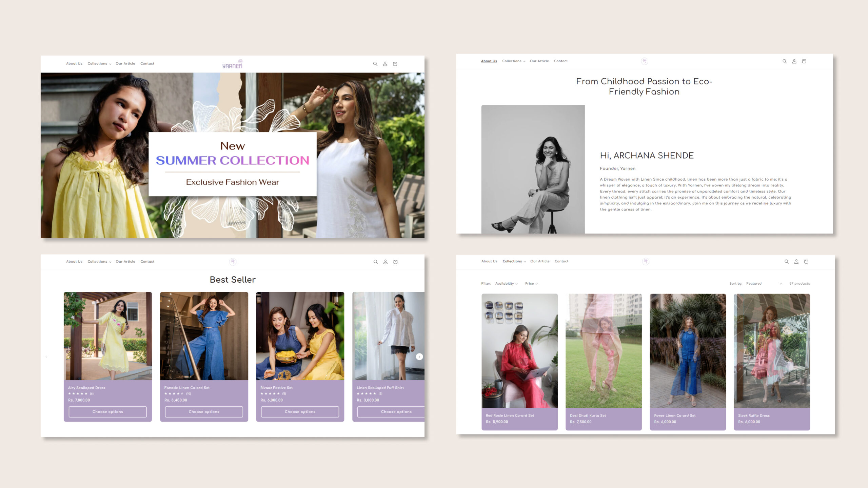Click Choose options under Airy Scalloped Dress
The height and width of the screenshot is (488, 868).
tap(108, 412)
